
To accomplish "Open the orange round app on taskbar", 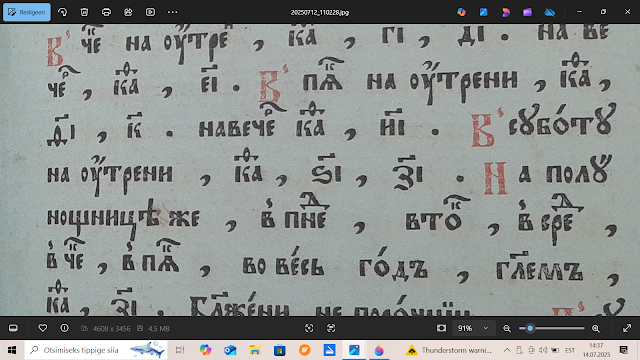I will (304, 350).
